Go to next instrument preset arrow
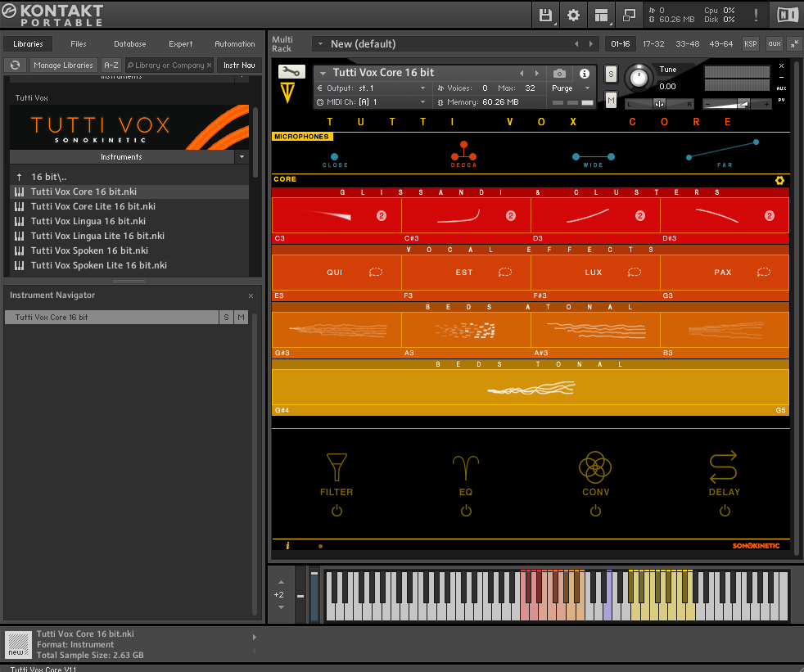 pos(537,74)
